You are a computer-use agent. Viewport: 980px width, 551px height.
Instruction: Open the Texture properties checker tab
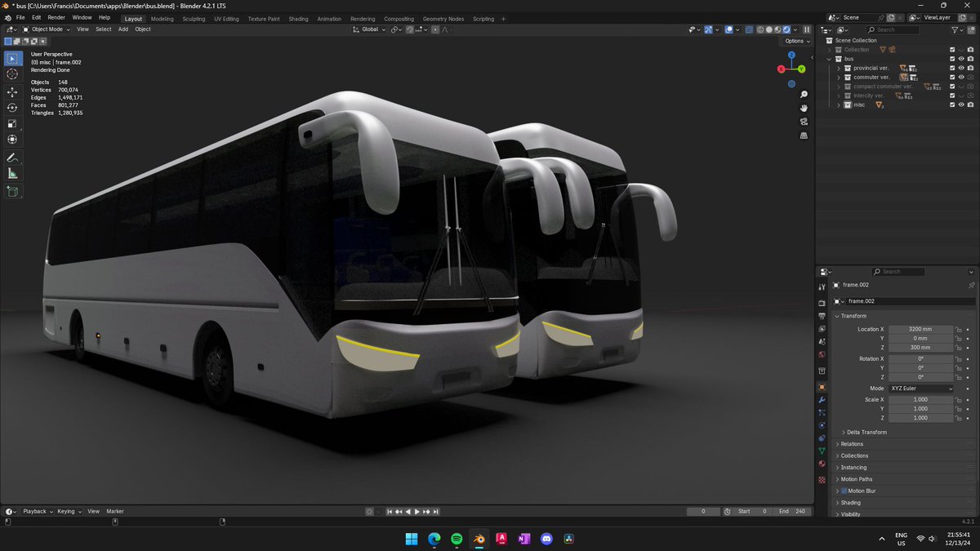coord(822,479)
